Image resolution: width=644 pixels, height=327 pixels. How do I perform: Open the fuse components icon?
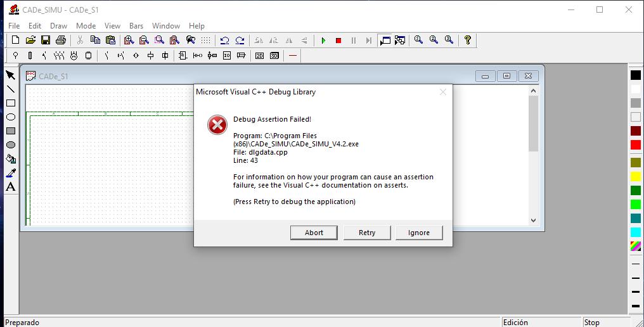[x=30, y=56]
